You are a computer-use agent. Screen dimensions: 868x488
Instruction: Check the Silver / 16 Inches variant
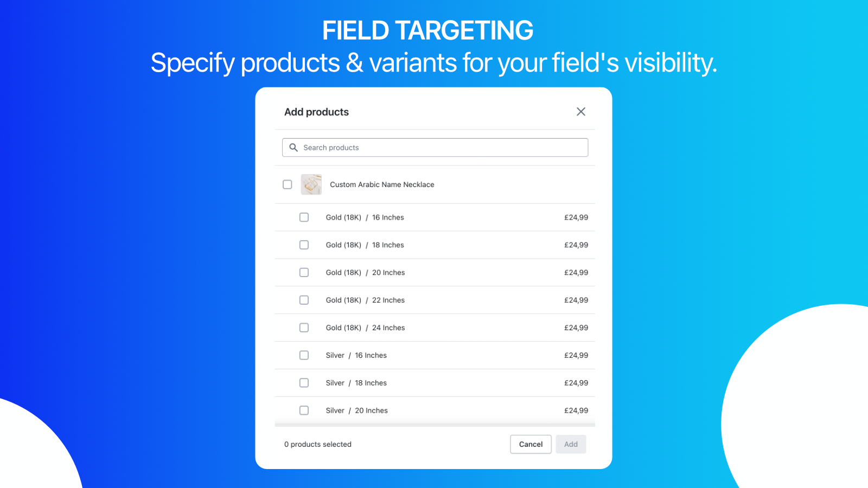(304, 355)
